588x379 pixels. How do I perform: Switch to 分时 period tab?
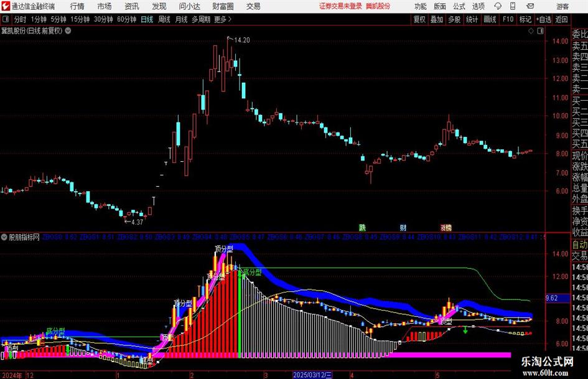20,19
